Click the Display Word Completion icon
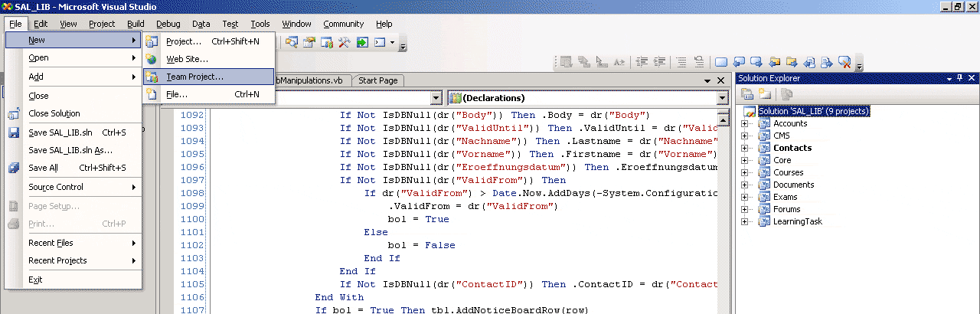Viewport: 980px width, 314px height. pyautogui.click(x=619, y=62)
